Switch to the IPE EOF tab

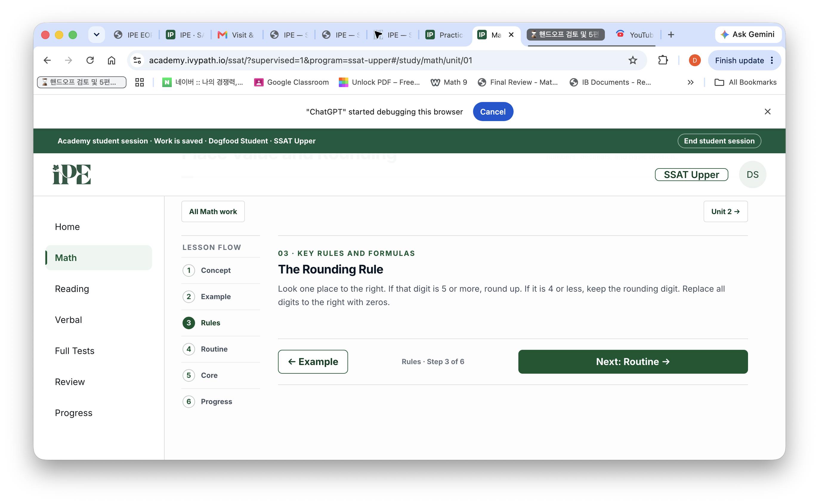(x=133, y=35)
